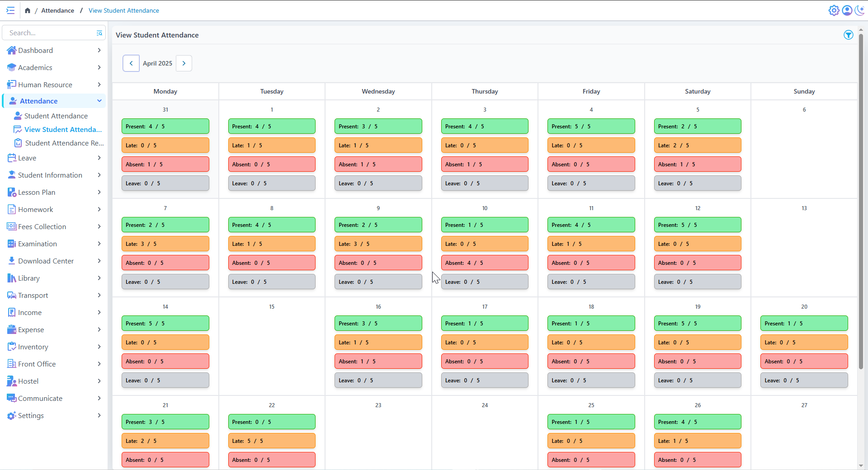This screenshot has height=470, width=868.
Task: Click the sidebar Search input field
Action: click(50, 33)
